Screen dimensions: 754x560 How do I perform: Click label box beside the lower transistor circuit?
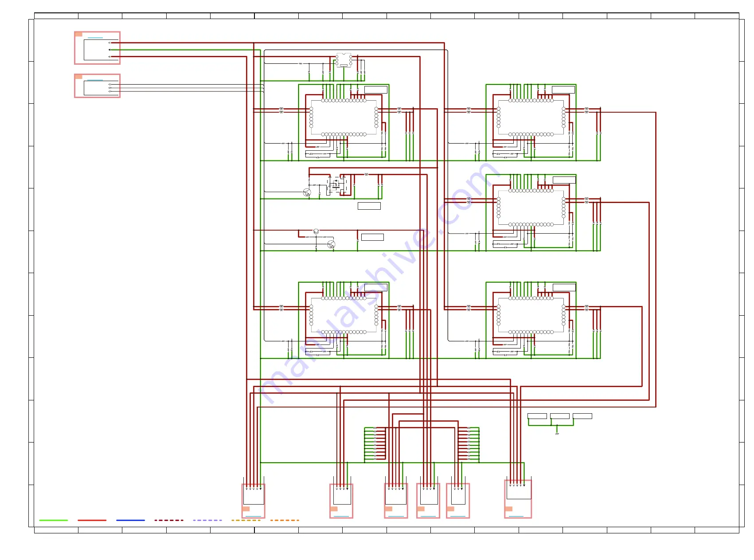[372, 237]
